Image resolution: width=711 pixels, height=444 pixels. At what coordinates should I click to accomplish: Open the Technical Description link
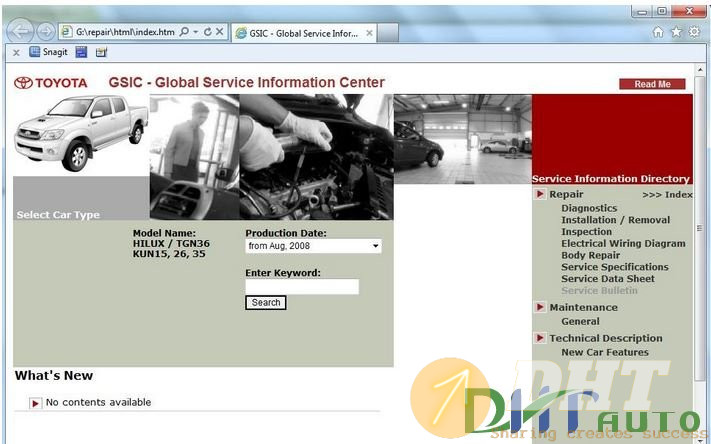pyautogui.click(x=606, y=338)
